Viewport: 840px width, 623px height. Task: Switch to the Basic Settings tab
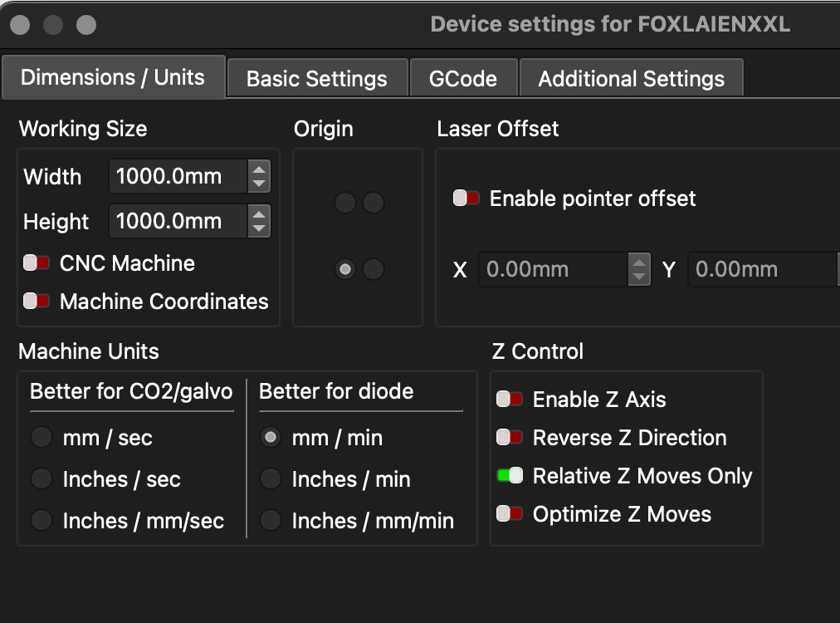(x=317, y=79)
